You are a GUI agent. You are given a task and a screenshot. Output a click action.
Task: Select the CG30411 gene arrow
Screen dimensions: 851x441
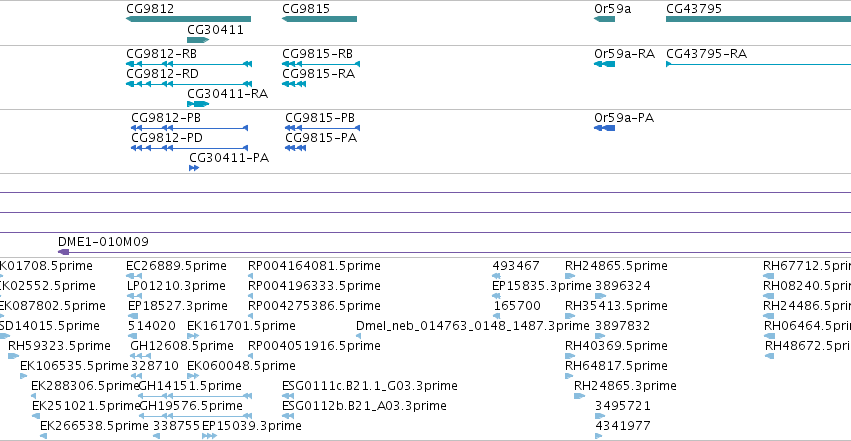[x=198, y=40]
